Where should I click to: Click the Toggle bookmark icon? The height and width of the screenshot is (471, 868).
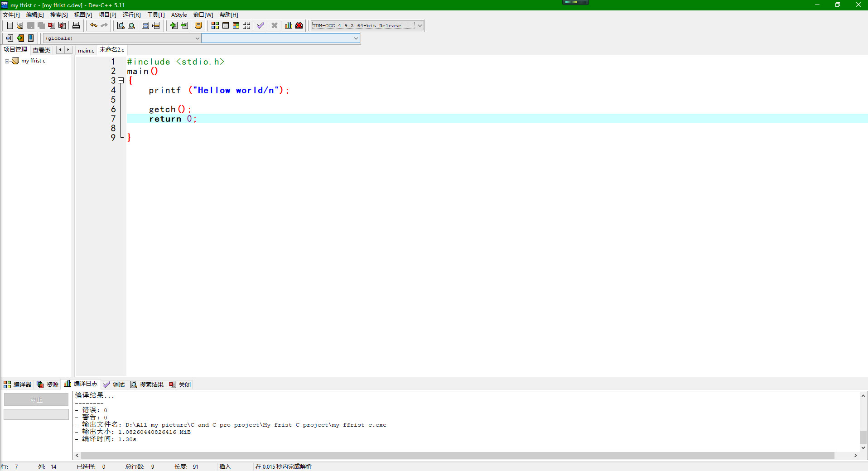click(20, 38)
